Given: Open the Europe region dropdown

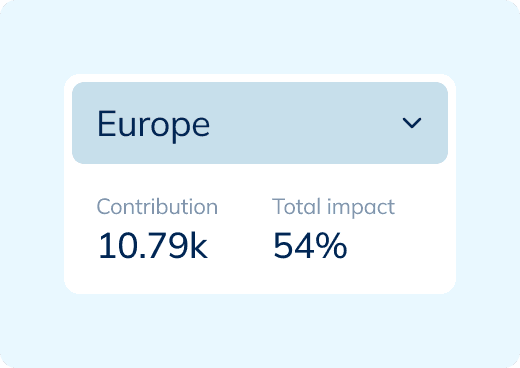Looking at the screenshot, I should 260,123.
